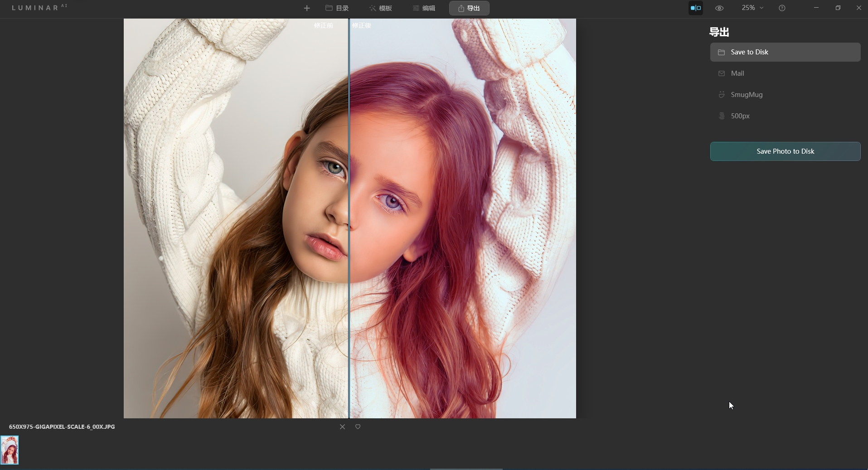Open the 25% zoom dropdown
Image resolution: width=868 pixels, height=470 pixels.
pos(752,8)
